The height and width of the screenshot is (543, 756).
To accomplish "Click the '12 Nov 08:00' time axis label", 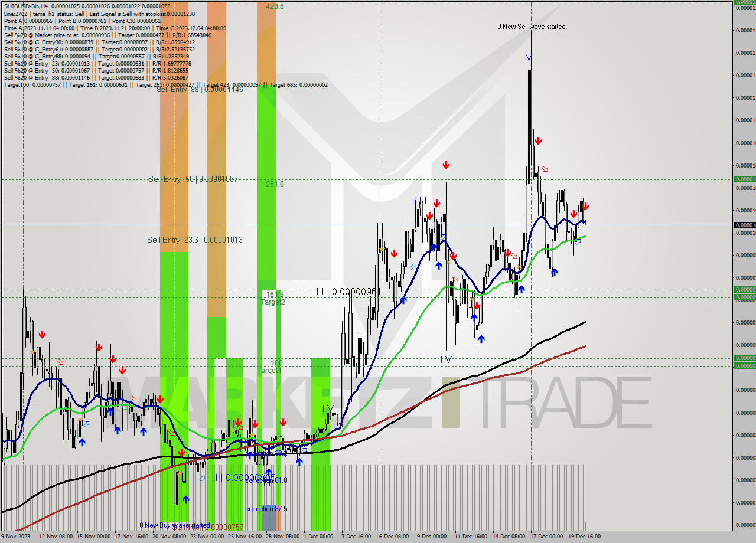I will tap(56, 537).
